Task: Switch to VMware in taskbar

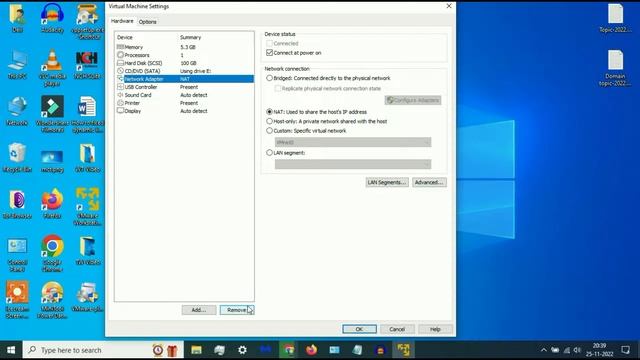Action: [403, 350]
